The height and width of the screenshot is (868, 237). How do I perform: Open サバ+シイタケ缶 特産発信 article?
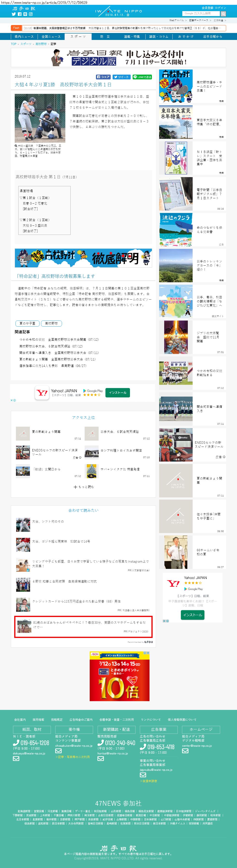coord(120,469)
